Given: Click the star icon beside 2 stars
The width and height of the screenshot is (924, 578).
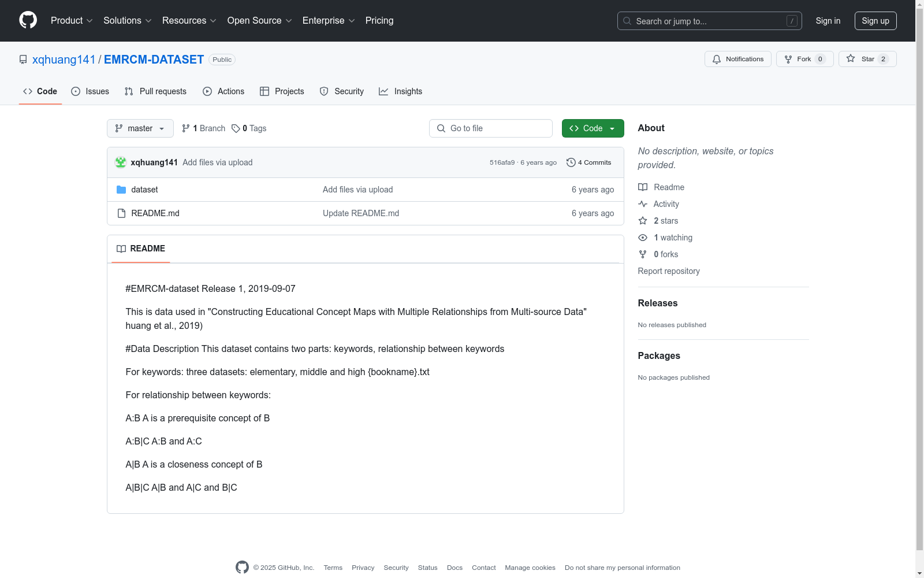Looking at the screenshot, I should point(643,221).
